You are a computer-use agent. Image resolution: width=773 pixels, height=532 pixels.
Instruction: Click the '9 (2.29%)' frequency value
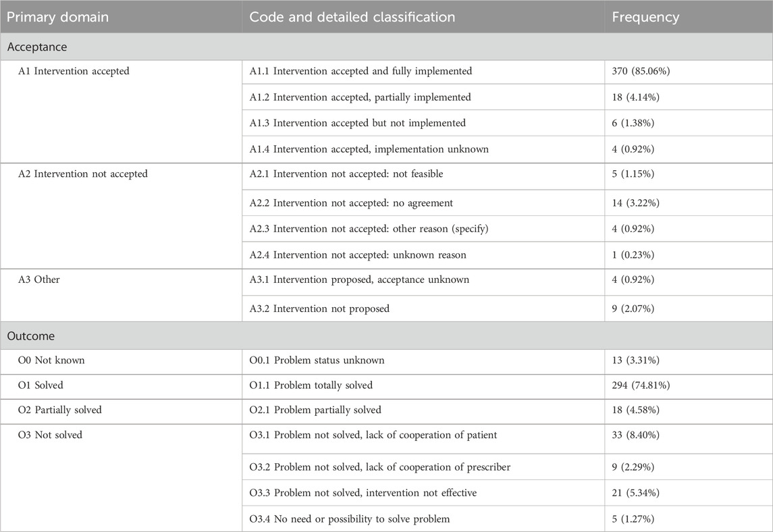[x=633, y=467]
